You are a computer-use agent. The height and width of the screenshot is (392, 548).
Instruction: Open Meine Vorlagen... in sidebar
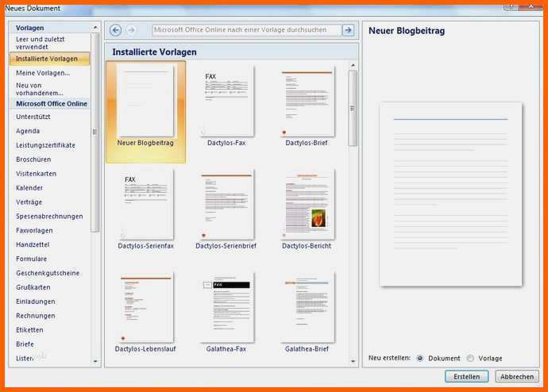43,73
